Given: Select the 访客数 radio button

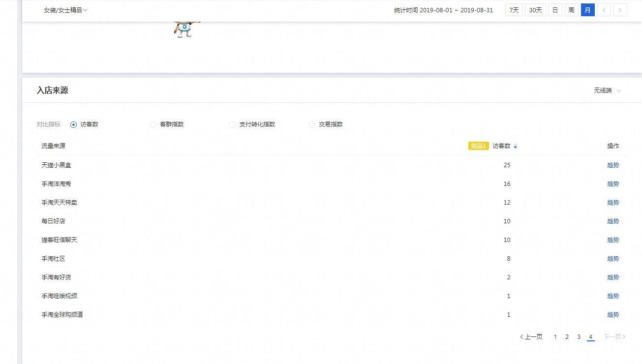Looking at the screenshot, I should [x=74, y=124].
